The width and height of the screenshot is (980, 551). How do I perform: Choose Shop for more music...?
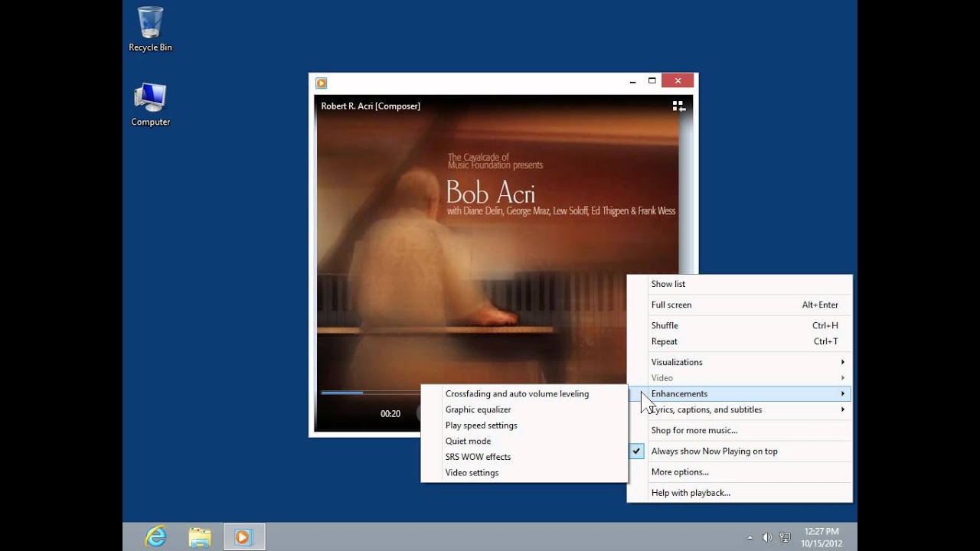pyautogui.click(x=740, y=430)
